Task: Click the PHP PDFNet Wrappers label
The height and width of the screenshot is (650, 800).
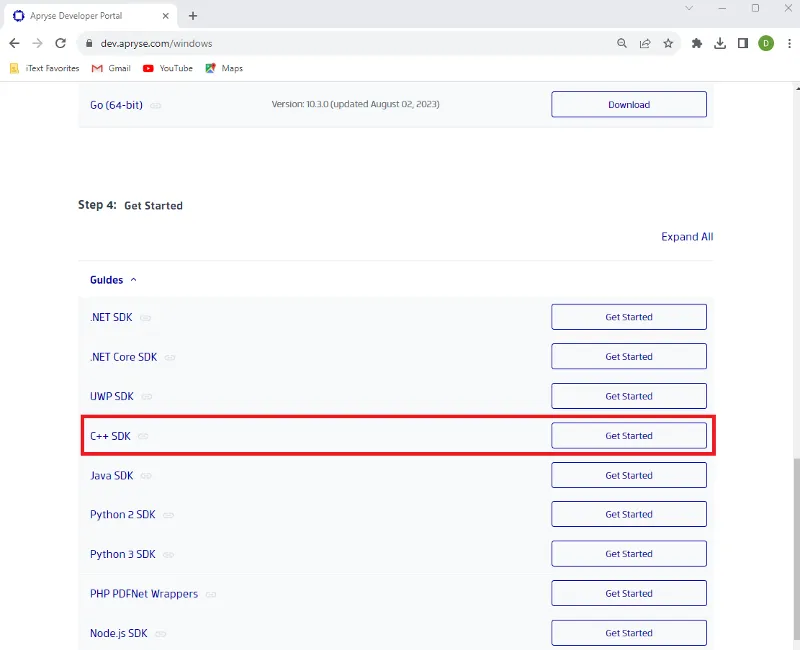Action: [x=144, y=594]
